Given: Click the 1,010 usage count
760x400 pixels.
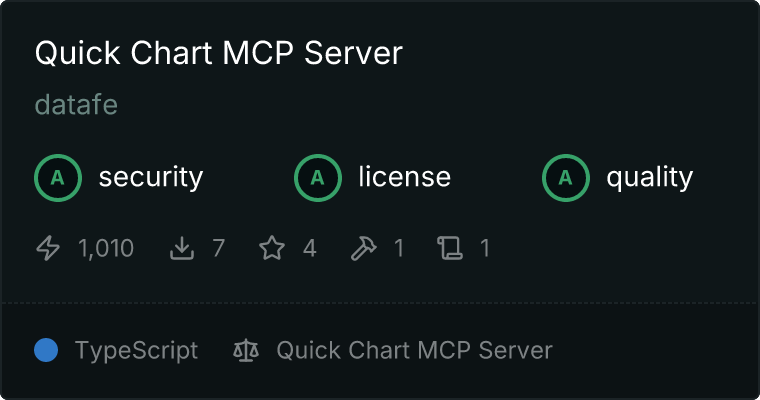Looking at the screenshot, I should (106, 248).
